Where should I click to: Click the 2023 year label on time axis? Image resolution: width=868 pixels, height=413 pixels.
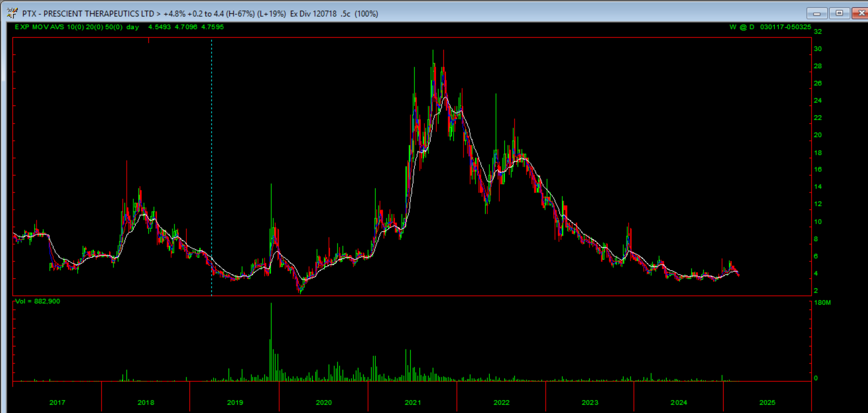[x=590, y=402]
